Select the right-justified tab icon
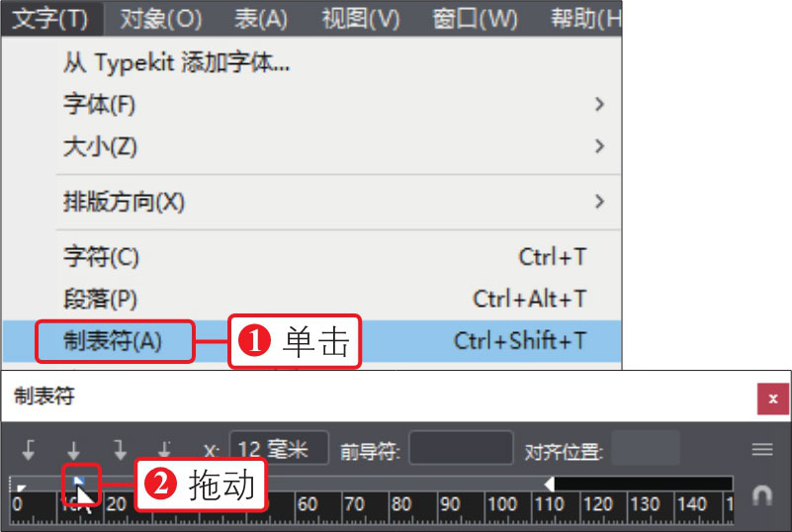The image size is (792, 532). (120, 450)
